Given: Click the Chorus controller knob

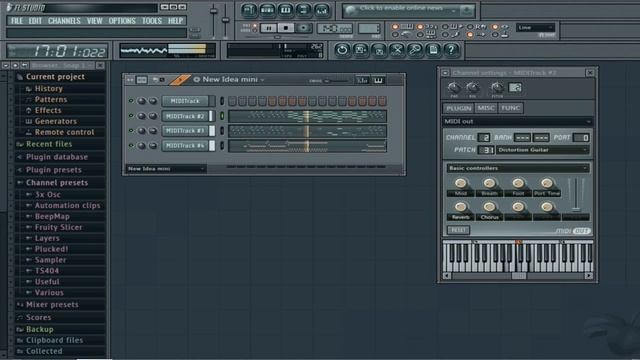Looking at the screenshot, I should click(489, 207).
